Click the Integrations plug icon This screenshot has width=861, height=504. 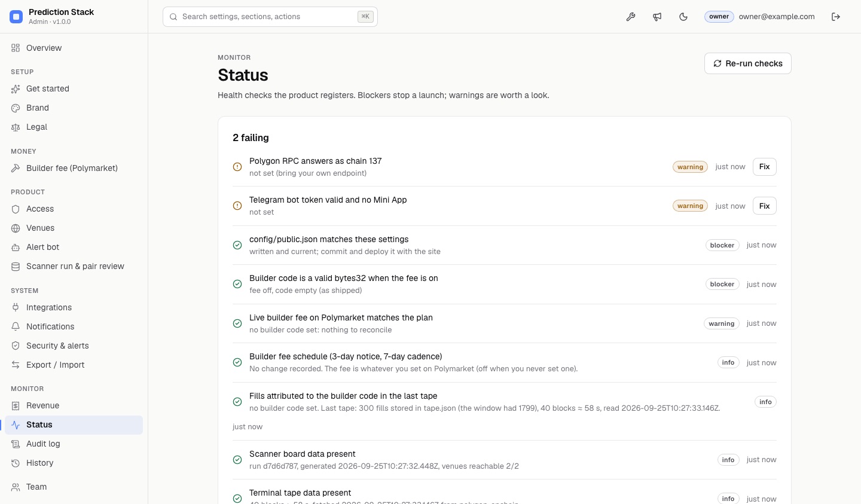pos(16,307)
